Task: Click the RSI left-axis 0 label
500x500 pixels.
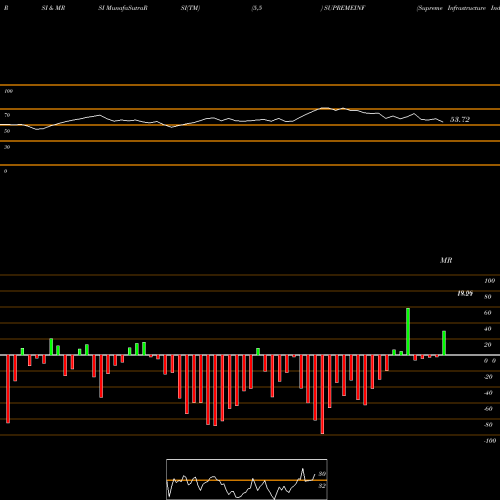Action: click(5, 171)
